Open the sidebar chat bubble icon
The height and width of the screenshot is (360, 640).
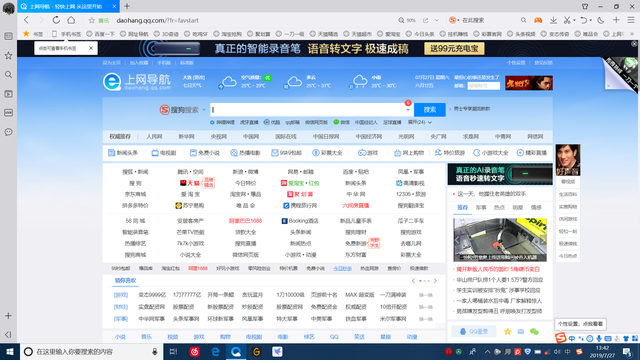[8, 132]
